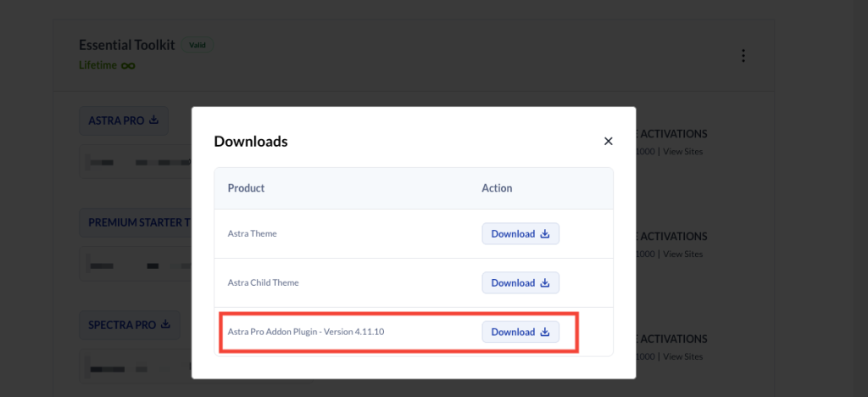This screenshot has width=868, height=397.
Task: Open View Sites link in third activations row
Action: click(x=682, y=356)
